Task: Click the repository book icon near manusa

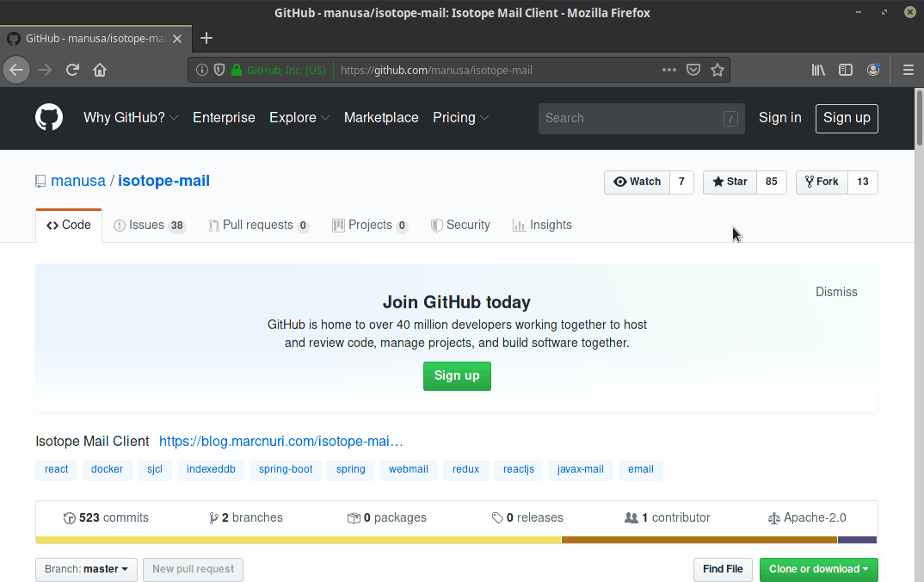Action: pyautogui.click(x=40, y=181)
